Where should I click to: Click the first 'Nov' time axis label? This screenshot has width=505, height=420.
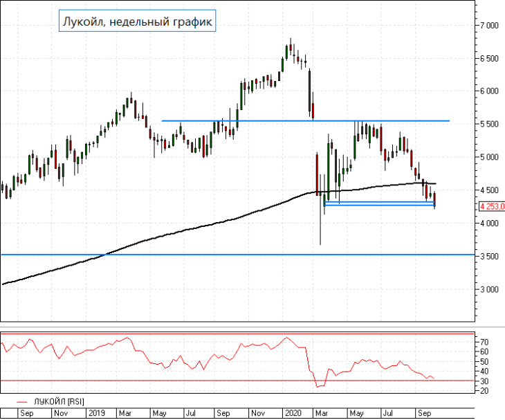[61, 413]
